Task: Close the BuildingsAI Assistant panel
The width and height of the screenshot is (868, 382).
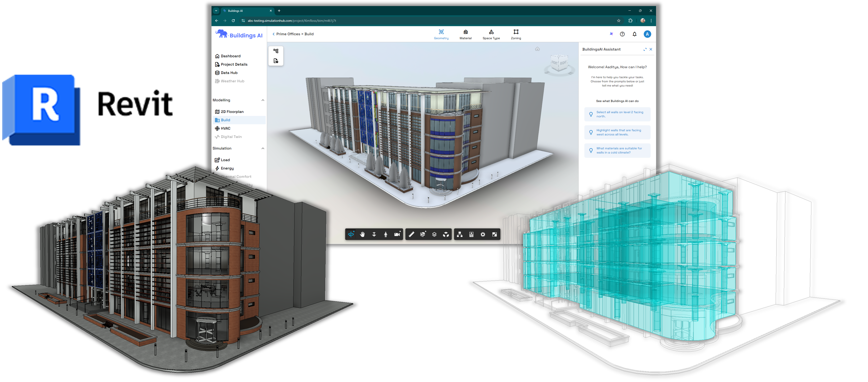Action: click(x=651, y=49)
